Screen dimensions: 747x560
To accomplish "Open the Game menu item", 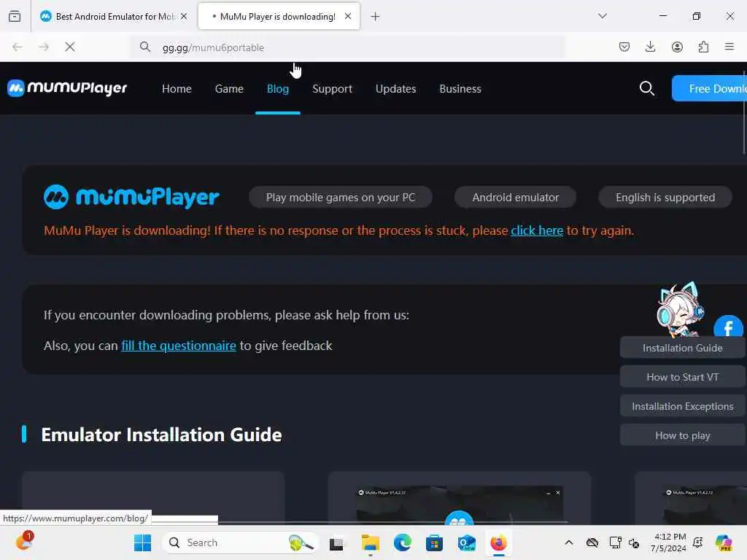I will [x=229, y=88].
